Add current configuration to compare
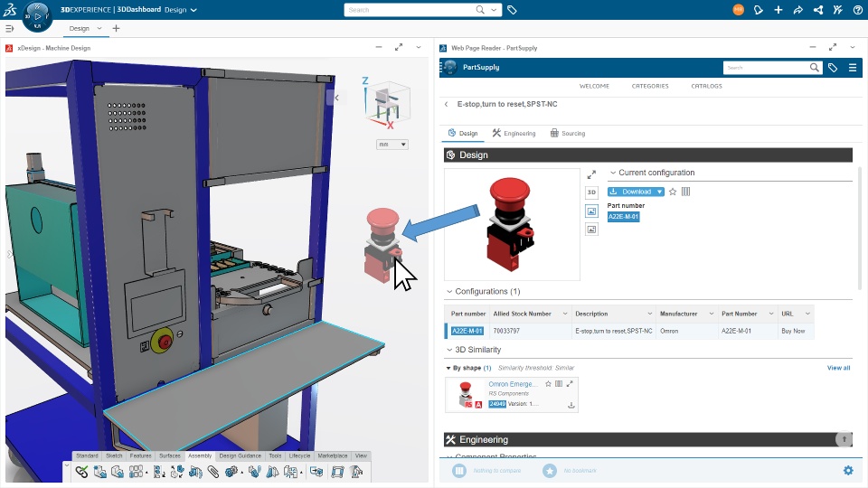The width and height of the screenshot is (868, 488). point(686,192)
